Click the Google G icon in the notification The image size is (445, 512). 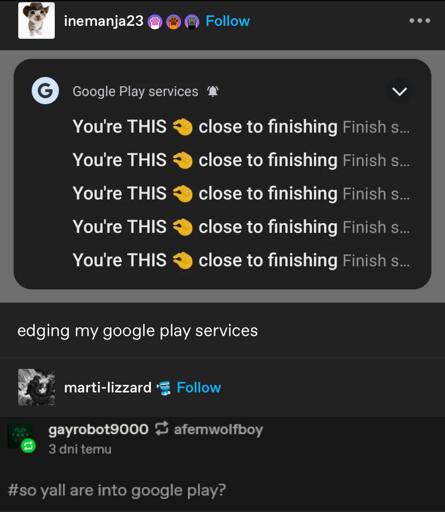[x=45, y=91]
